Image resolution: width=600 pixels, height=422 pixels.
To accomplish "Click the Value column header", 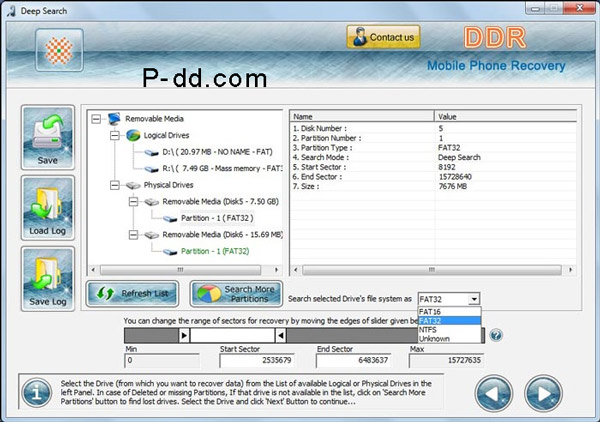I will (x=505, y=117).
